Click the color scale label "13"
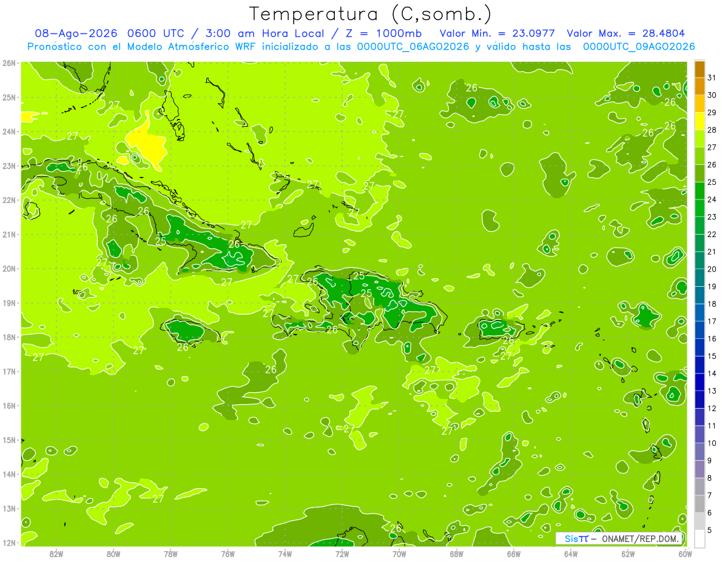 click(712, 391)
